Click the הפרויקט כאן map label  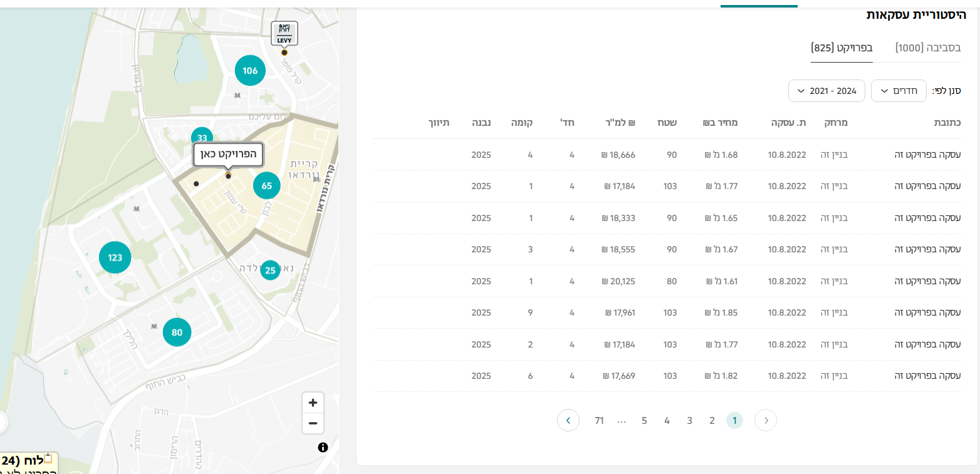[x=229, y=154]
